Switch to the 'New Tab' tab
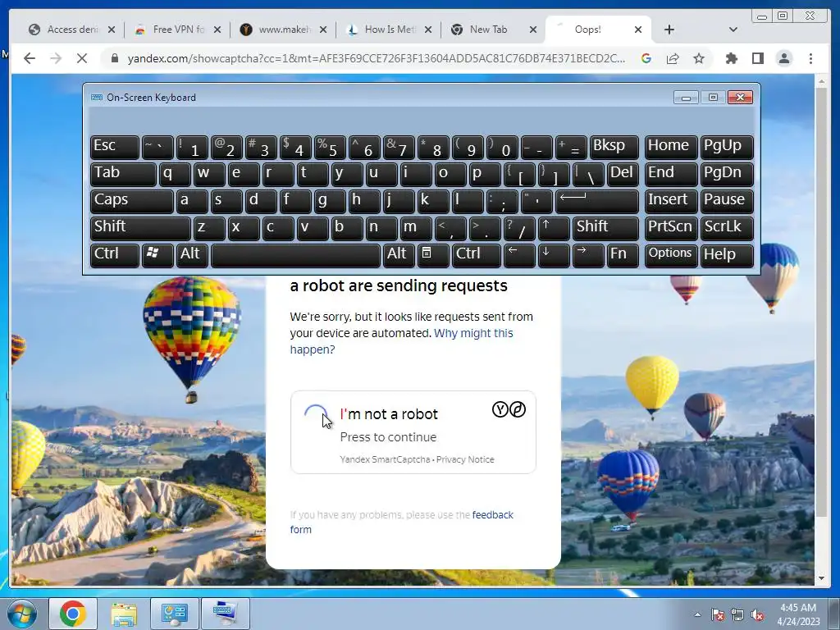The width and height of the screenshot is (840, 630). coord(488,30)
